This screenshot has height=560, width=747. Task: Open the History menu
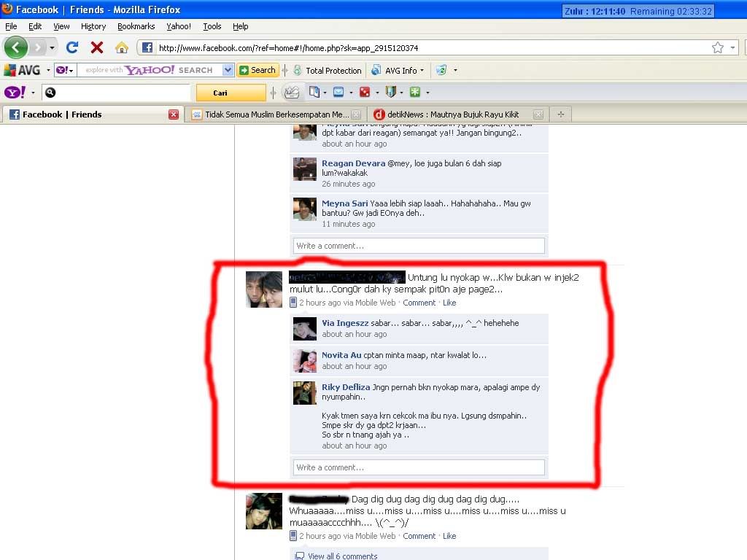click(93, 26)
